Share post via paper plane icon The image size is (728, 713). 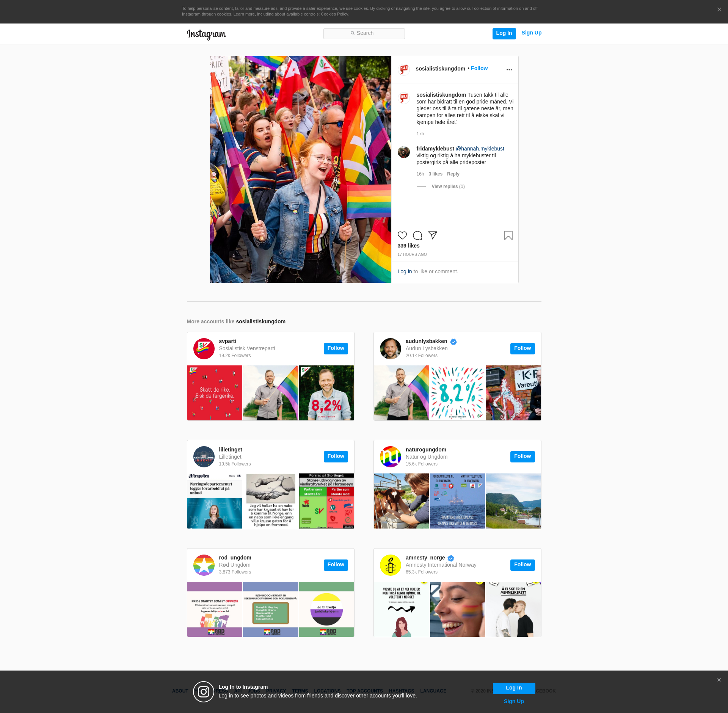(433, 235)
